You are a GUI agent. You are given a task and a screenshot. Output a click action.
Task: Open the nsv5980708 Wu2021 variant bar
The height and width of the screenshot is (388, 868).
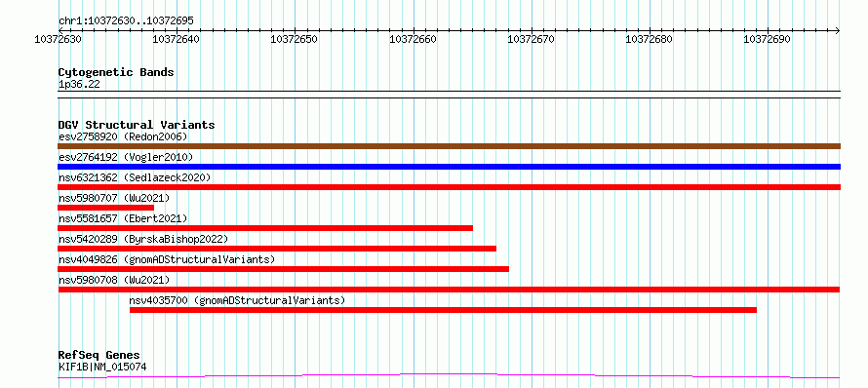click(449, 290)
